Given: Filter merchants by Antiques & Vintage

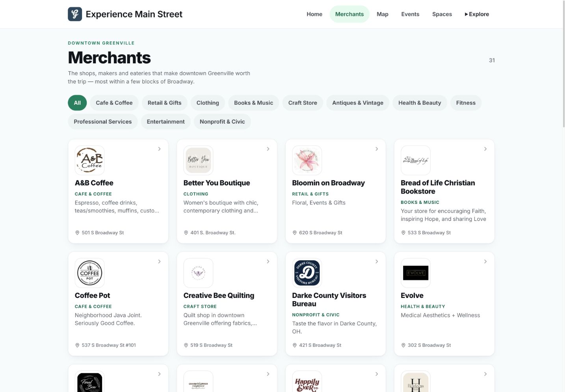Looking at the screenshot, I should coord(358,103).
